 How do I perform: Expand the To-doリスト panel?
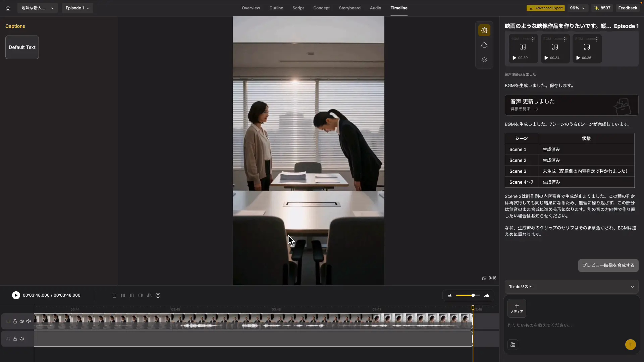click(x=571, y=287)
